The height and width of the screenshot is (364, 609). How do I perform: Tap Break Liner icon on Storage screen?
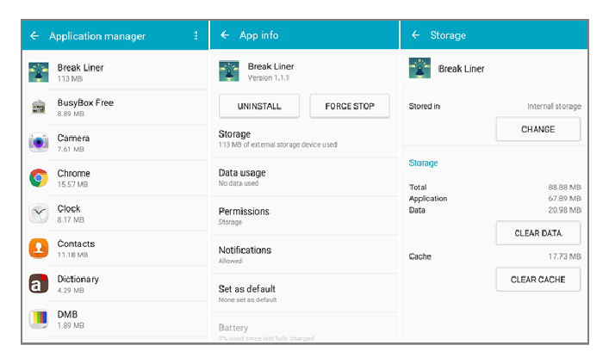click(419, 68)
